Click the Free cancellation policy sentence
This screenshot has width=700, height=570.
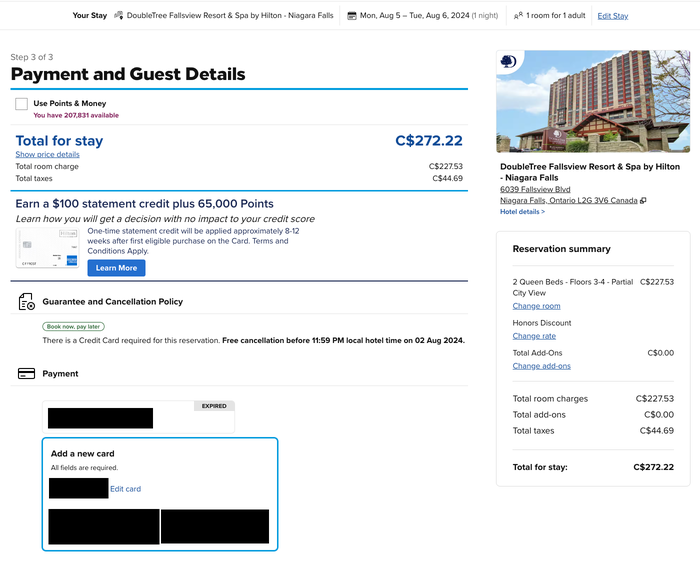343,340
